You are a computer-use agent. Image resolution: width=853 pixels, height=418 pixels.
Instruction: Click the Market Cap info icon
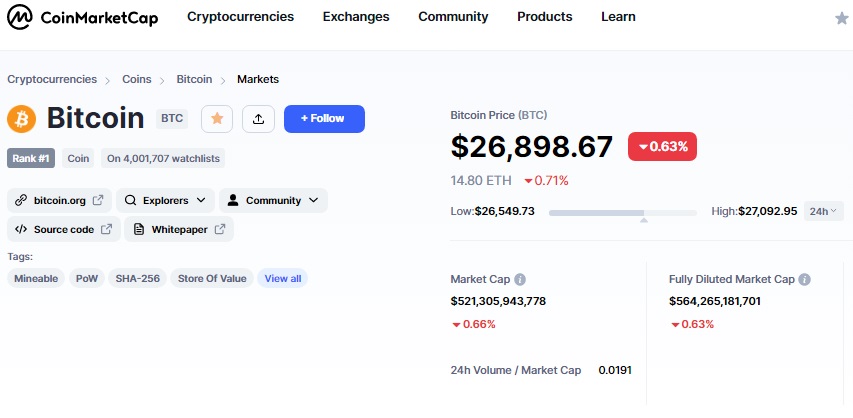point(520,279)
